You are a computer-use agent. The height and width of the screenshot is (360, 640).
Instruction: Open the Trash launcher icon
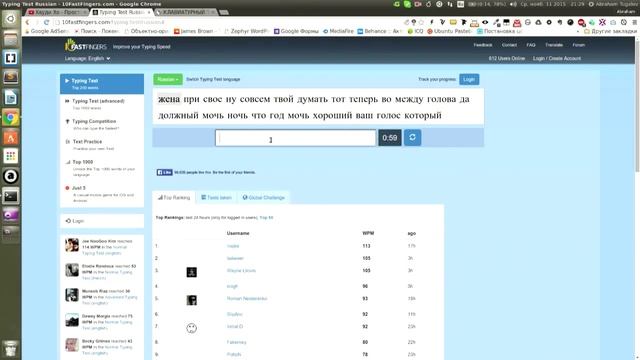click(x=11, y=348)
